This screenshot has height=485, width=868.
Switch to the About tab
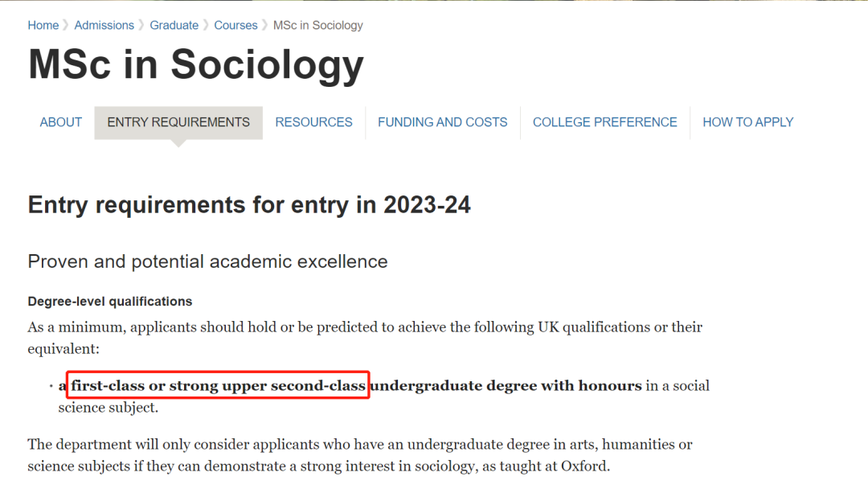point(61,122)
